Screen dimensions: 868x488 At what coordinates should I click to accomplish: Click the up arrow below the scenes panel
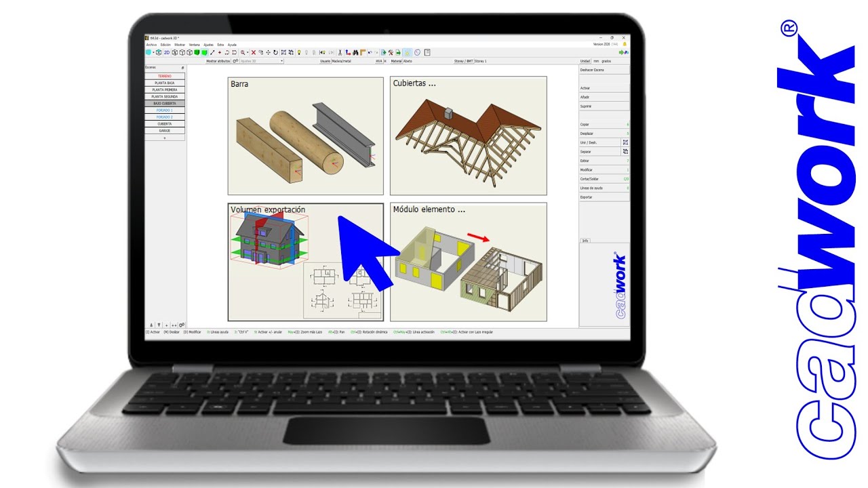151,325
